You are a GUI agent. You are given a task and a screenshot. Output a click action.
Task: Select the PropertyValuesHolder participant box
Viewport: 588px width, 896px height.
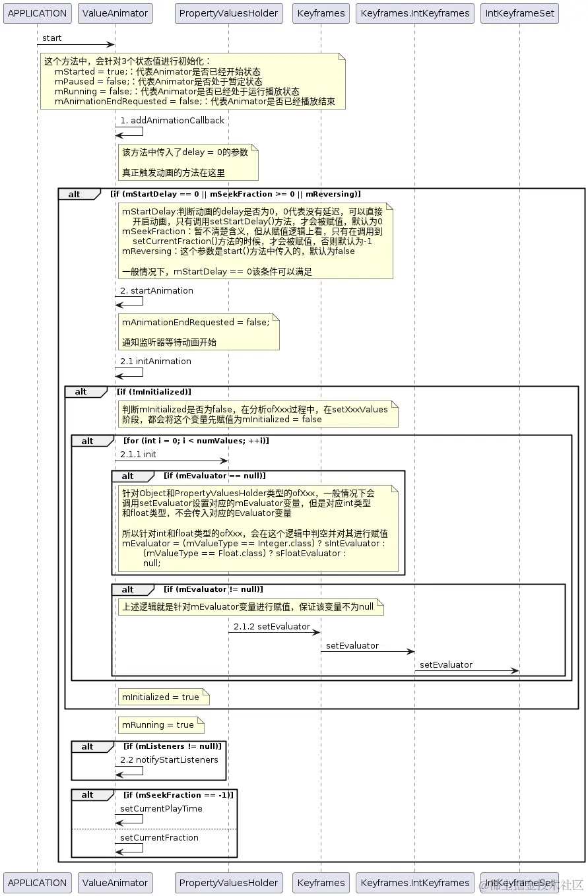[228, 13]
